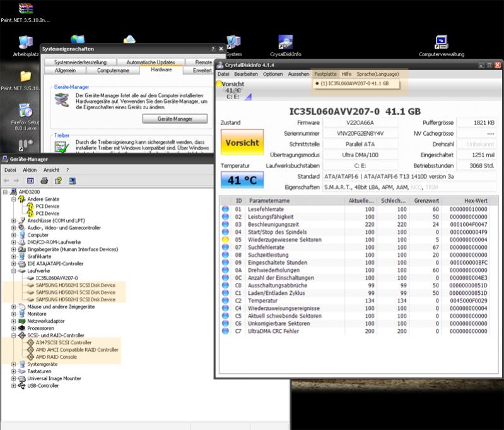Expand the Netzwerkadapter node
This screenshot has width=504, height=430.
tap(13, 321)
